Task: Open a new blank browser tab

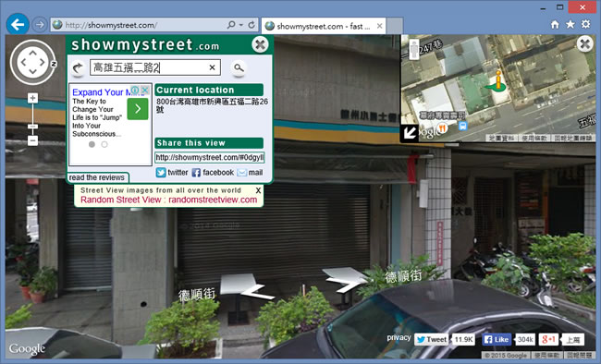Action: click(395, 26)
